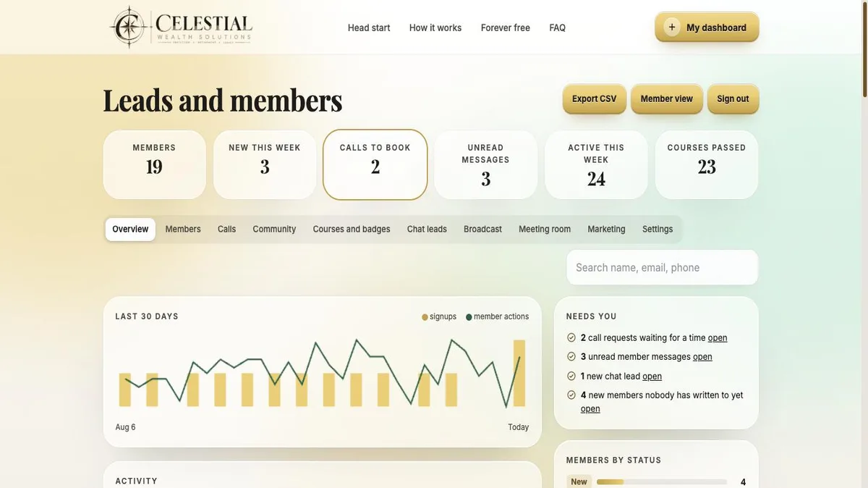868x488 pixels.
Task: Click check icon beside new members item
Action: click(x=571, y=395)
